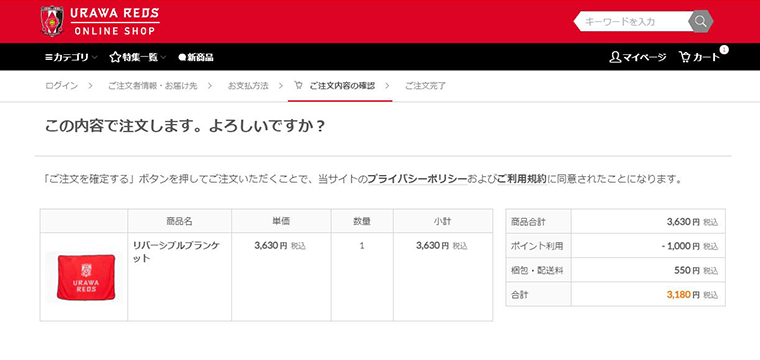Click product name リバーシブルブランケット

point(176,251)
